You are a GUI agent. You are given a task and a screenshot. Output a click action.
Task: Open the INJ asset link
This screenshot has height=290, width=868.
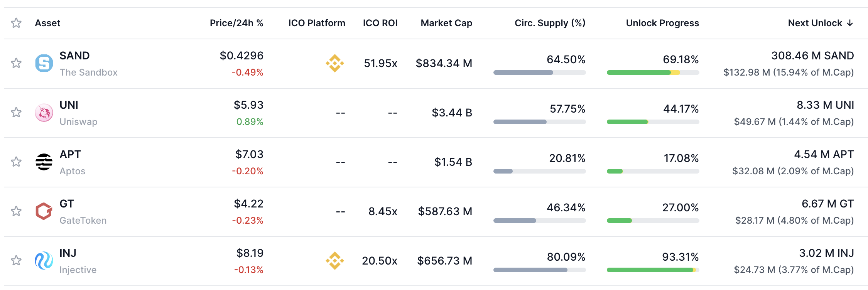coord(68,253)
